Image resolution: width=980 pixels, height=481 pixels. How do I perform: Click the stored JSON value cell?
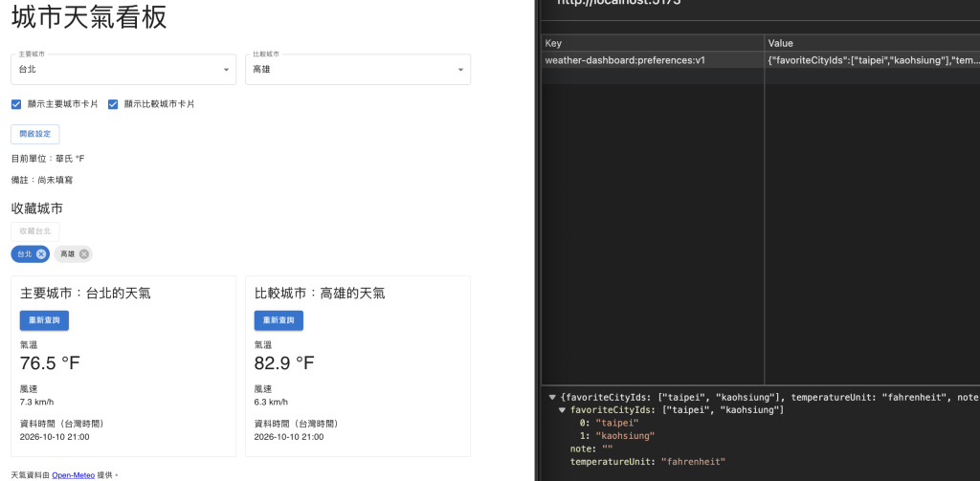873,60
